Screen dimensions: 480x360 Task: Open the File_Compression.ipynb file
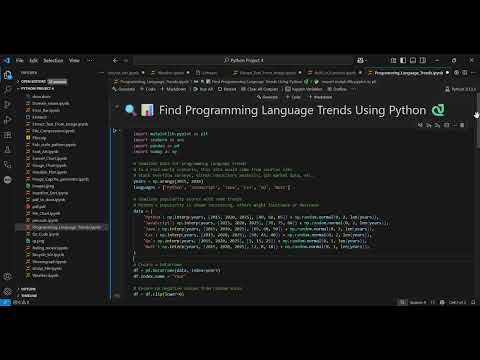point(53,131)
